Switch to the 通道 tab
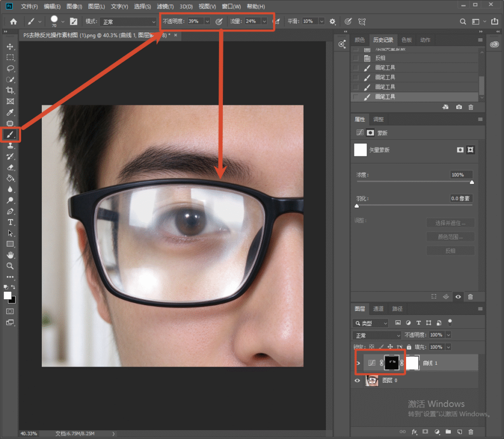 click(378, 309)
